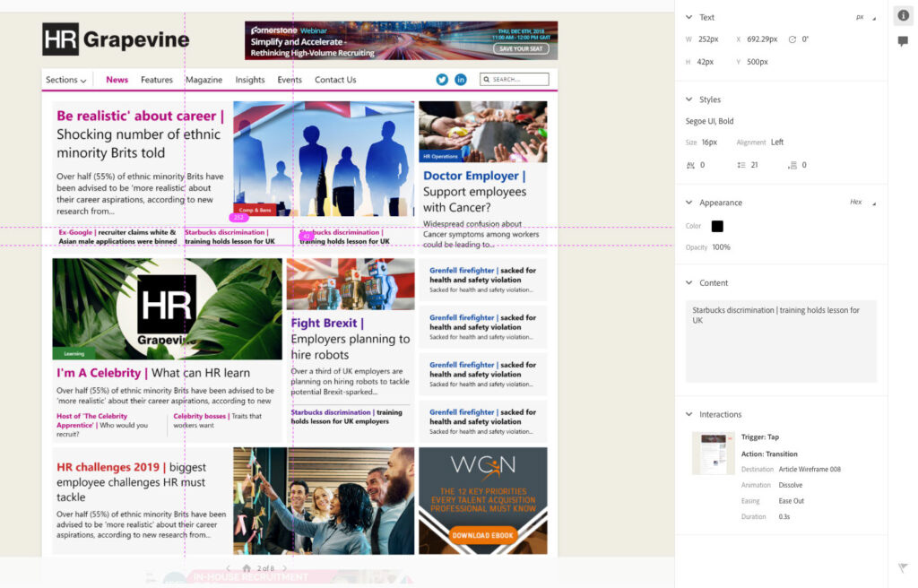Click the 0.3s duration value

pyautogui.click(x=784, y=516)
